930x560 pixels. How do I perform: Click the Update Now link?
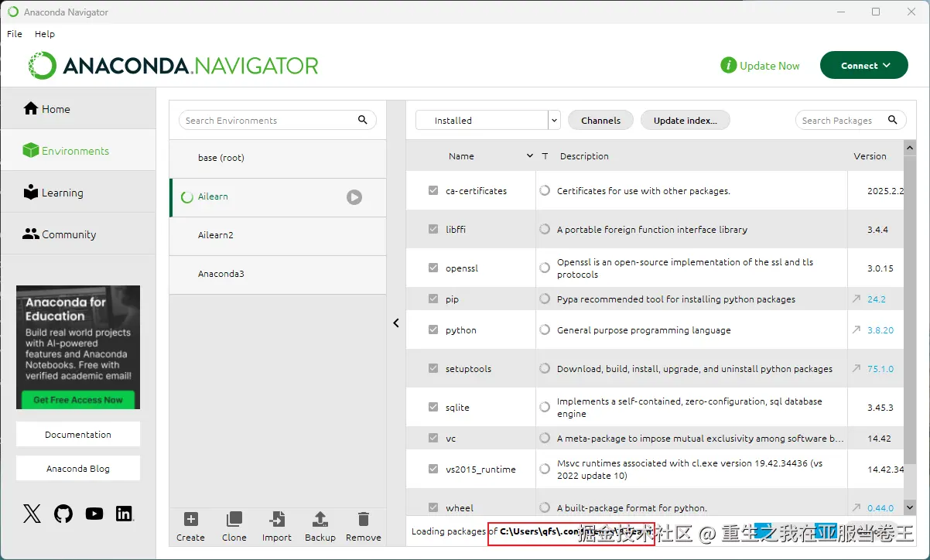pyautogui.click(x=770, y=66)
